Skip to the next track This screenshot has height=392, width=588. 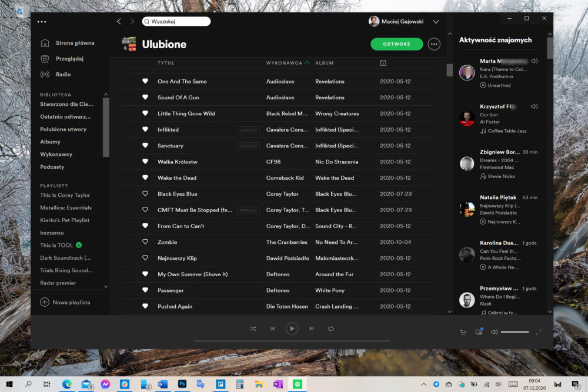pyautogui.click(x=311, y=329)
